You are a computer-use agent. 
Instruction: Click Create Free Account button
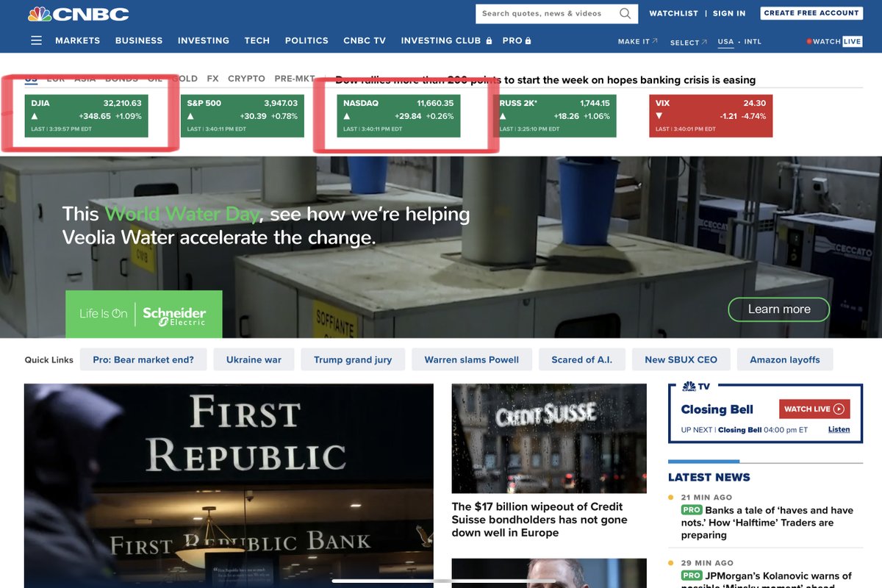(x=811, y=13)
